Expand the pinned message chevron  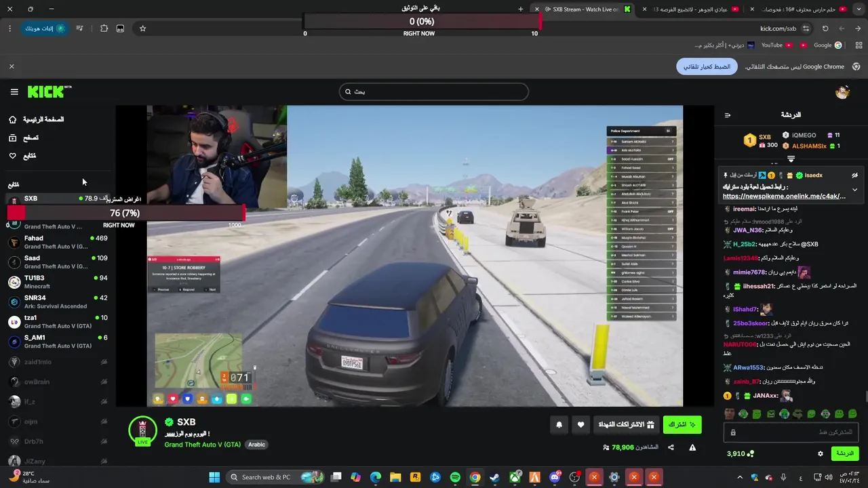[854, 190]
